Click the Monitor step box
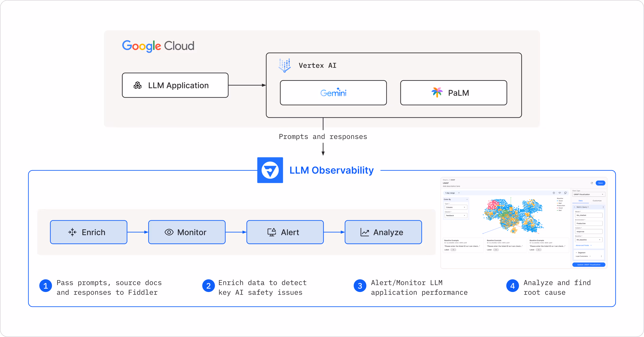The width and height of the screenshot is (644, 337). tap(187, 232)
